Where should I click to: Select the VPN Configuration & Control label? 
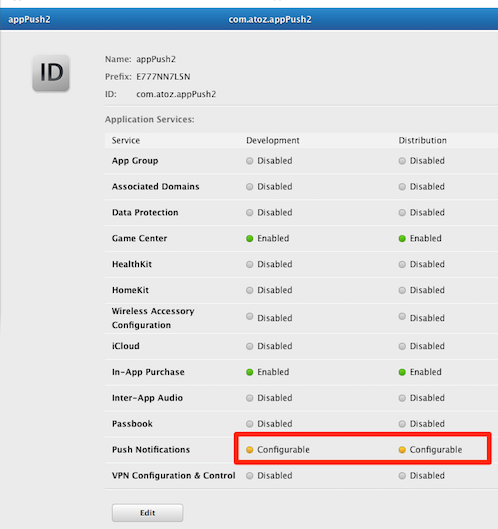[173, 476]
